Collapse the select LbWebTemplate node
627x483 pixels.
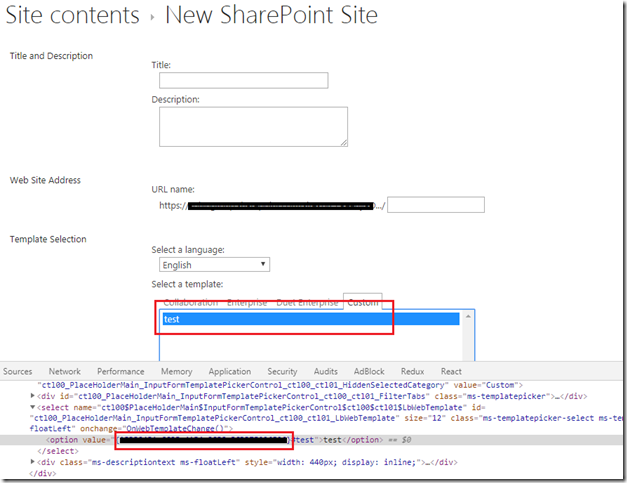(32, 407)
